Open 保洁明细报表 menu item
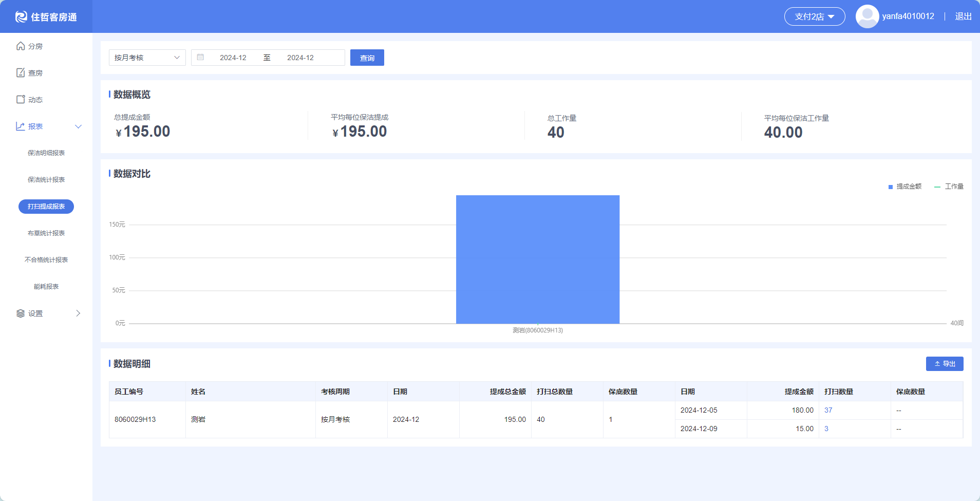The height and width of the screenshot is (501, 980). coord(46,153)
